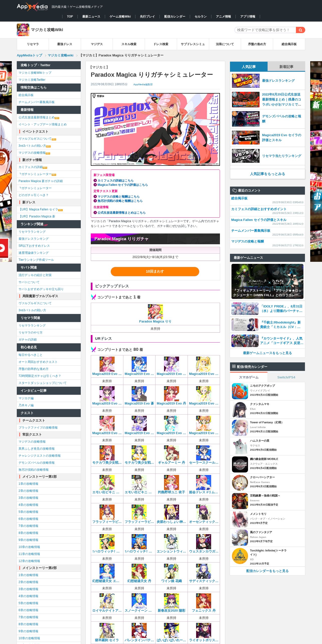Open 総合掲示板 in wiki navigation bar

(289, 44)
